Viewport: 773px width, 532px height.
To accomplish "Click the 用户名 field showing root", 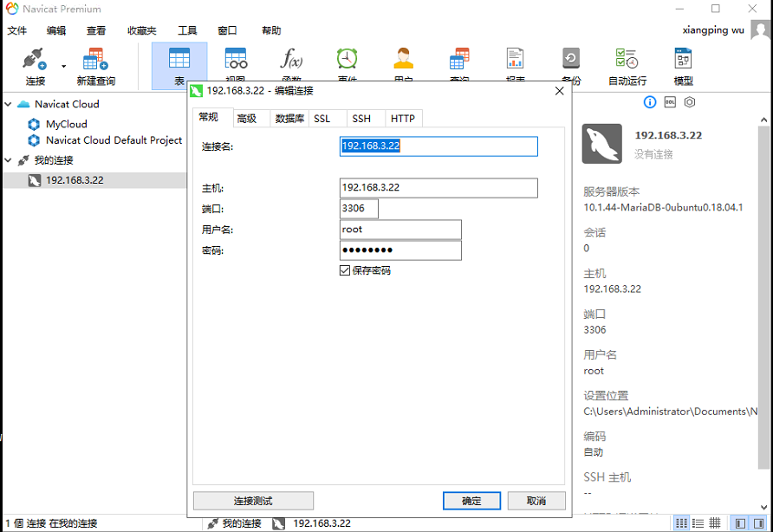I will pyautogui.click(x=400, y=230).
